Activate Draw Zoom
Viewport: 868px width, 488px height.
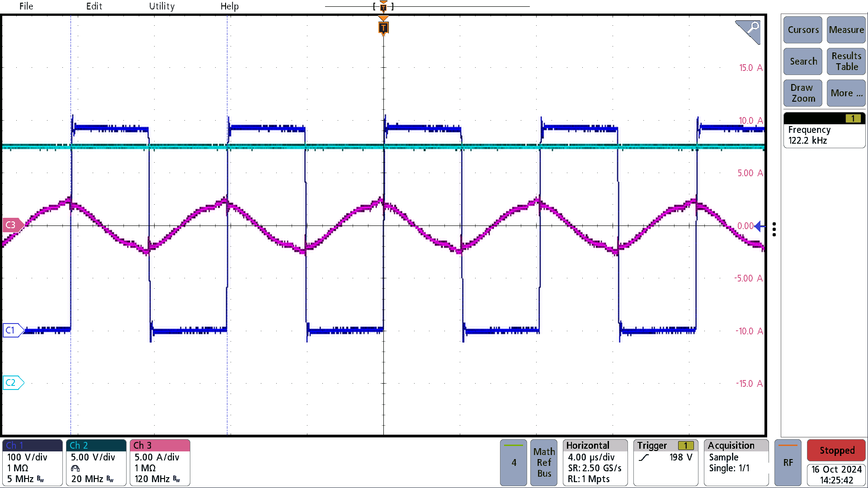(803, 93)
